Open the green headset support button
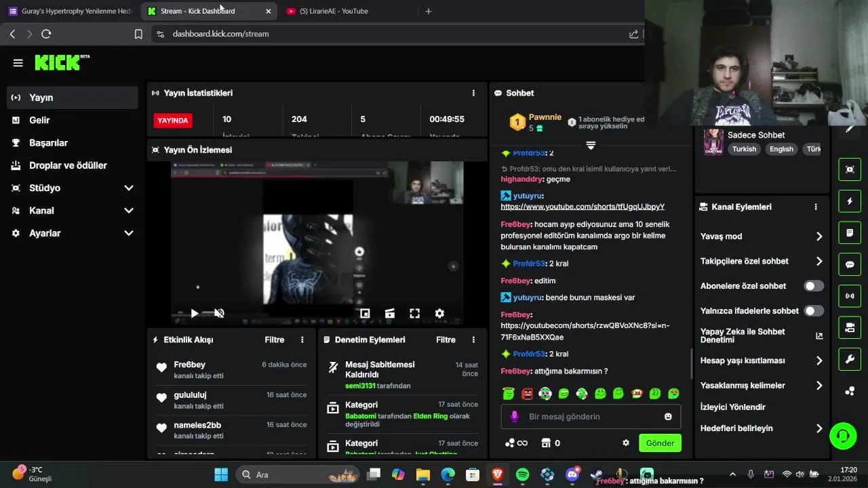This screenshot has width=868, height=488. tap(843, 435)
